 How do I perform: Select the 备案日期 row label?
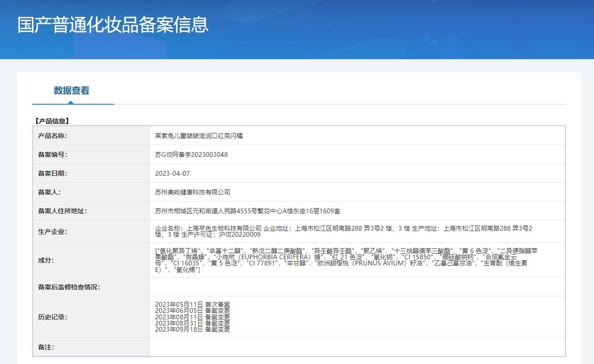(53, 173)
